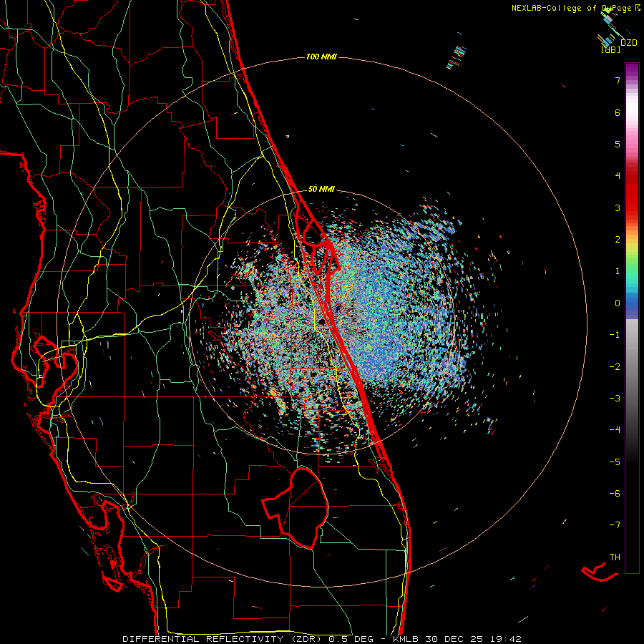Click the blue band near 0 dB on color bar

pos(632,304)
